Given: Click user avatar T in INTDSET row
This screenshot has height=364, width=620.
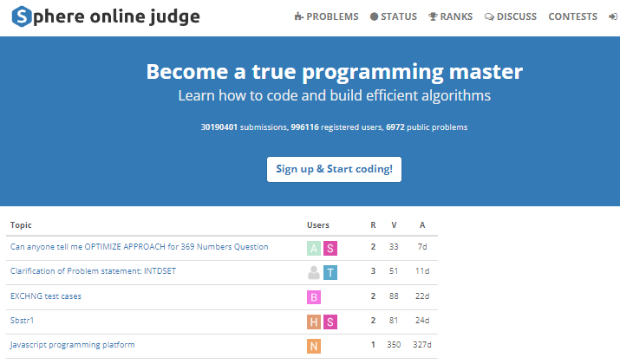Looking at the screenshot, I should [x=330, y=273].
